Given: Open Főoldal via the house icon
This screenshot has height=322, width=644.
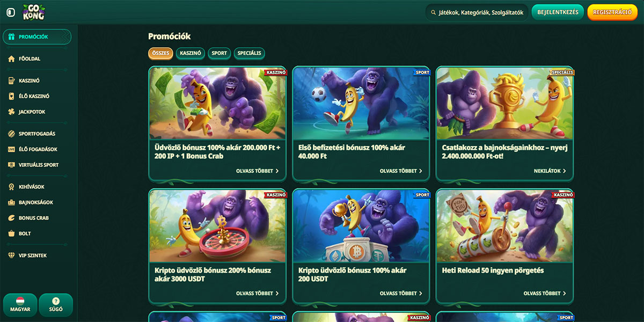Looking at the screenshot, I should pos(11,59).
